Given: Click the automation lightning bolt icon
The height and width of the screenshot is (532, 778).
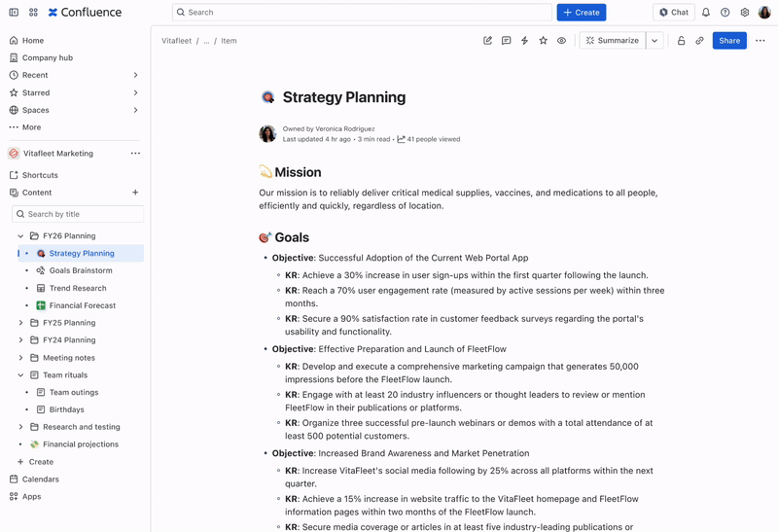Looking at the screenshot, I should pos(524,41).
